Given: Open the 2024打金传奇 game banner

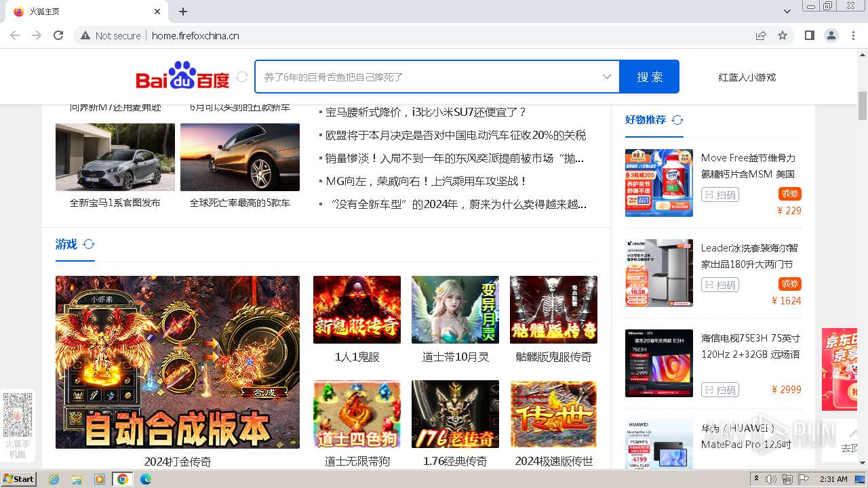Looking at the screenshot, I should click(178, 362).
